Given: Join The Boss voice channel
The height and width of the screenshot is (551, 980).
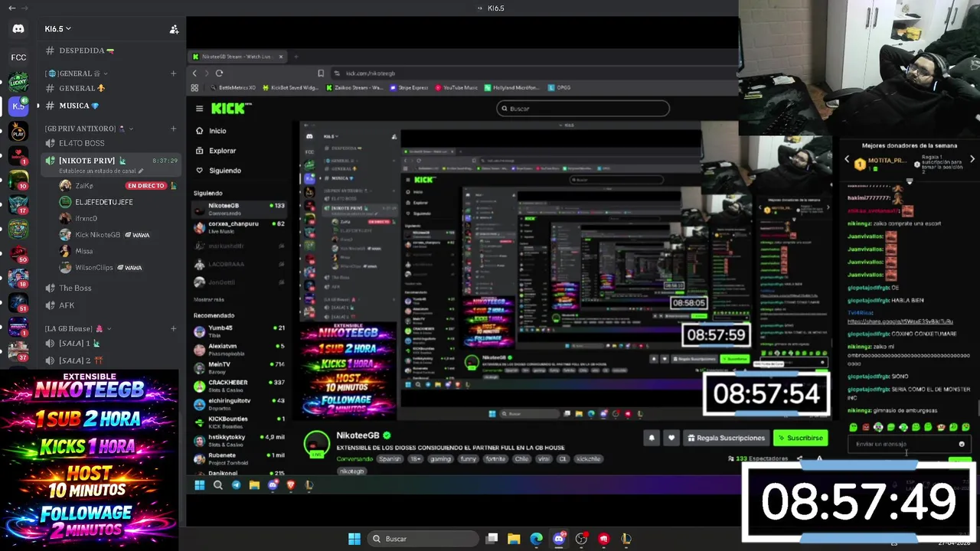Looking at the screenshot, I should 111,289.
